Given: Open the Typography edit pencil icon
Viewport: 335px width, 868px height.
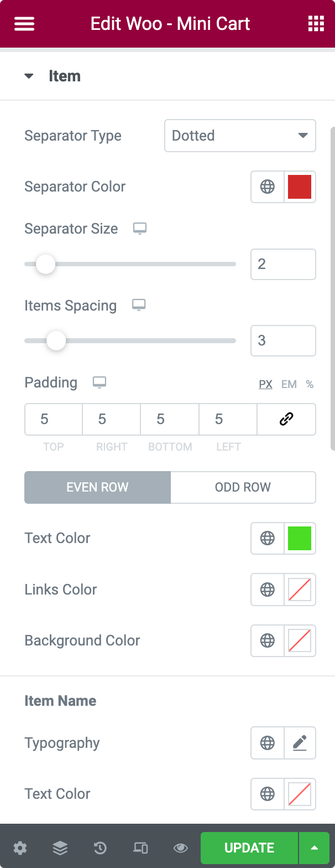Looking at the screenshot, I should click(x=300, y=743).
